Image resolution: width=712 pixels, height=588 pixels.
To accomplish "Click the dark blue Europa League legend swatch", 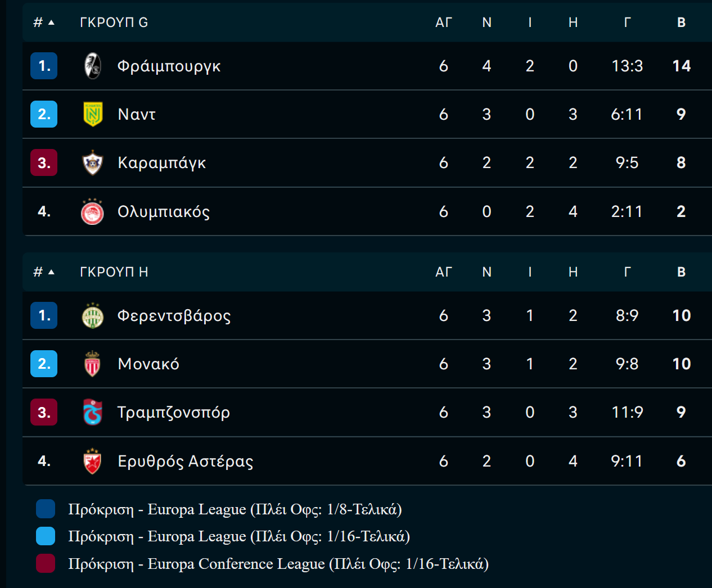I will pos(46,509).
